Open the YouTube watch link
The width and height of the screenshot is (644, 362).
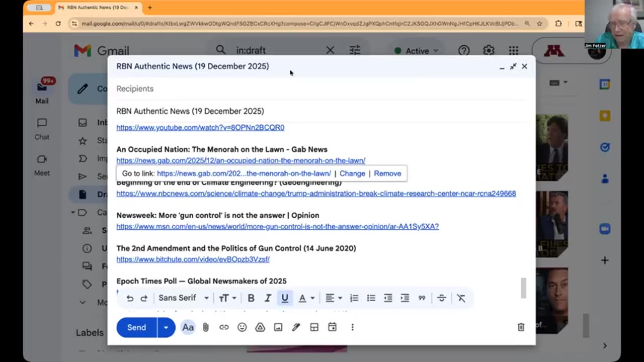200,128
